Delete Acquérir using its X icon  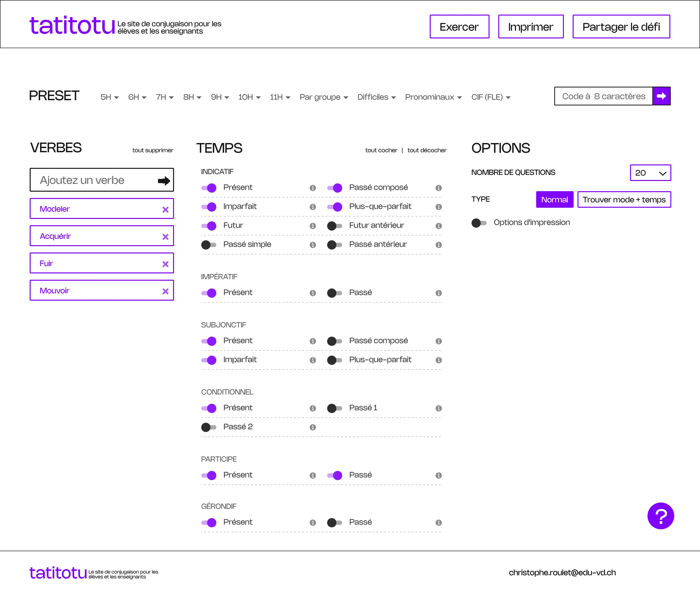click(x=165, y=237)
